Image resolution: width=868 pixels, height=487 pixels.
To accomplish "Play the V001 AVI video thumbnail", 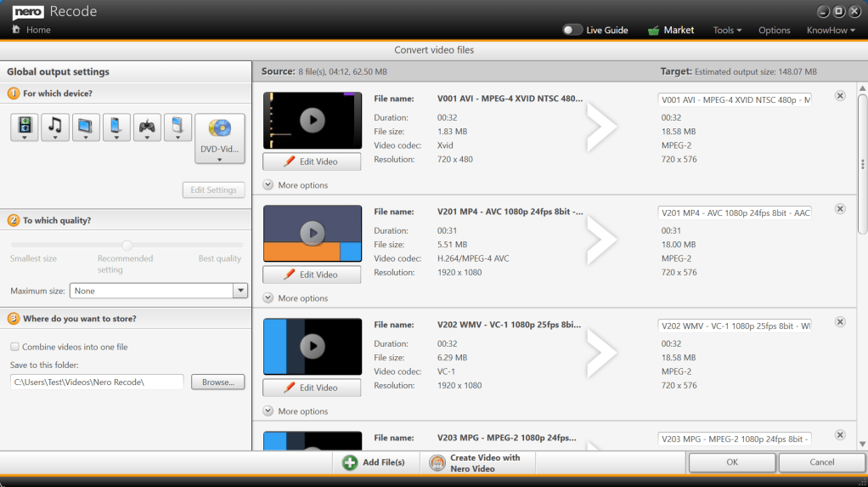I will pyautogui.click(x=313, y=120).
